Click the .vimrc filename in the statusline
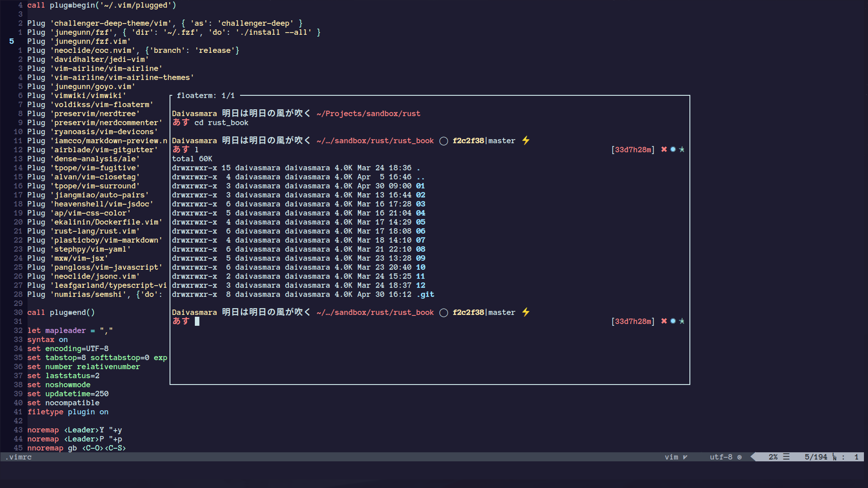The width and height of the screenshot is (868, 488). [19, 457]
